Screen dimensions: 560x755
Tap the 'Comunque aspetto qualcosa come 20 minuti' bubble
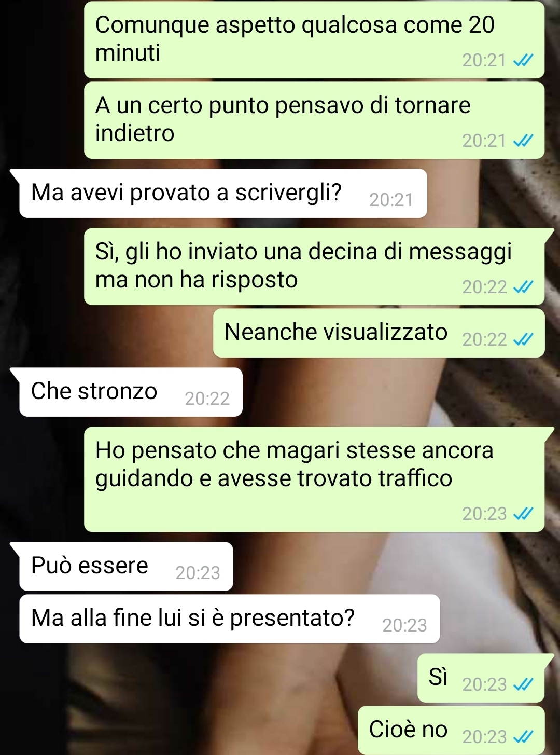click(x=314, y=39)
